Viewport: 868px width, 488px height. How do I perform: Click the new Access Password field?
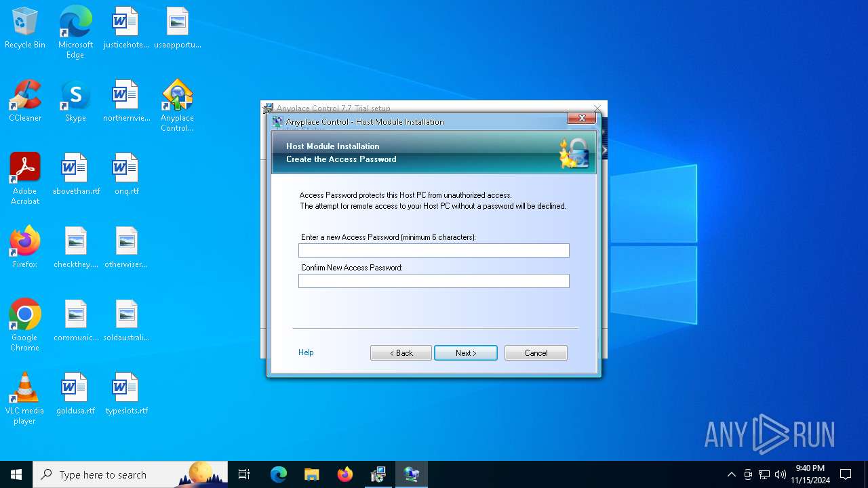click(x=434, y=251)
